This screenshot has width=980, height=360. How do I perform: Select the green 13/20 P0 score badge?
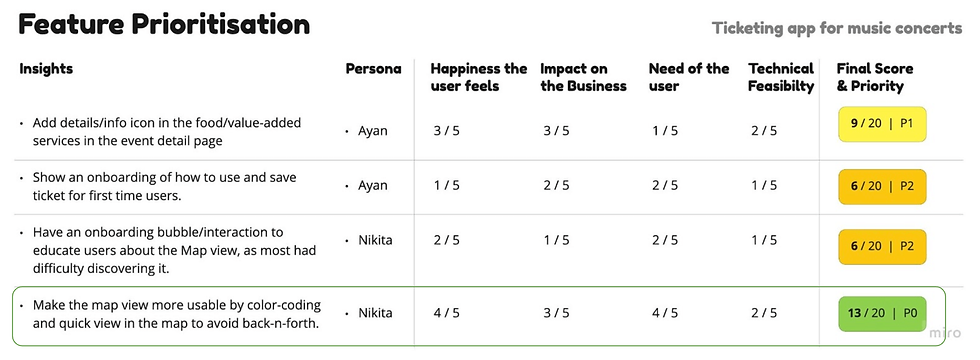tap(882, 314)
